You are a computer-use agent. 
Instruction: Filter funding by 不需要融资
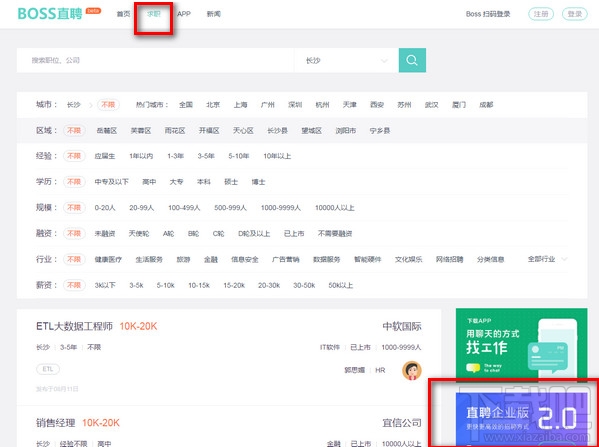coord(335,233)
